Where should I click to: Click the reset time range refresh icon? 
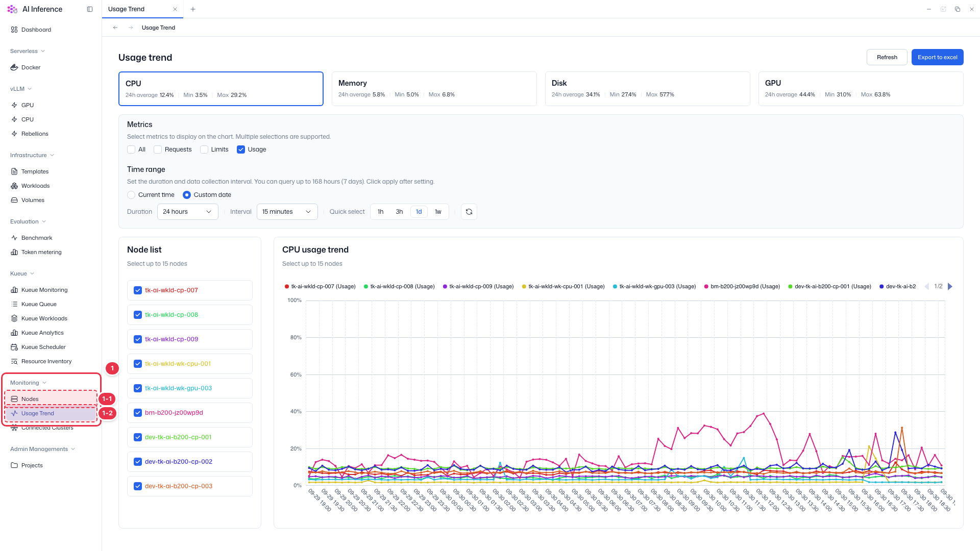pos(469,212)
